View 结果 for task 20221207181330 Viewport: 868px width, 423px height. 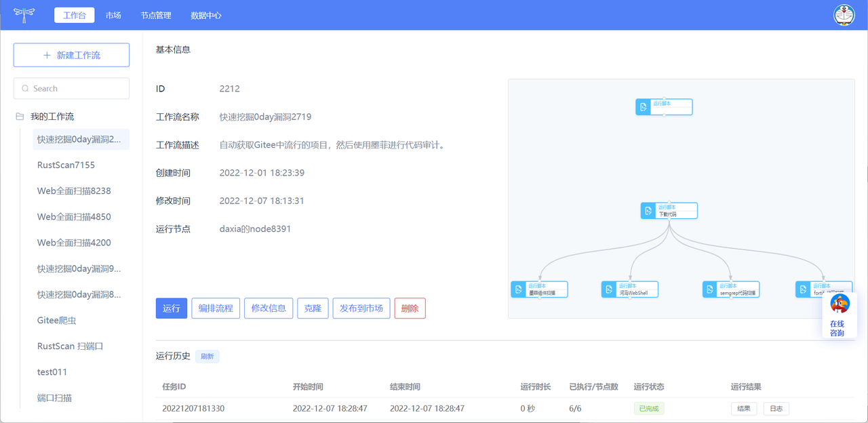(744, 409)
